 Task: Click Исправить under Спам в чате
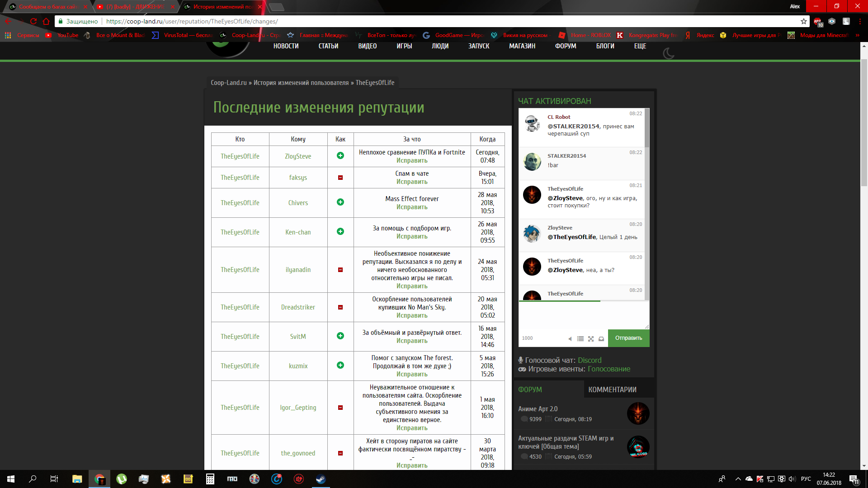pyautogui.click(x=412, y=182)
